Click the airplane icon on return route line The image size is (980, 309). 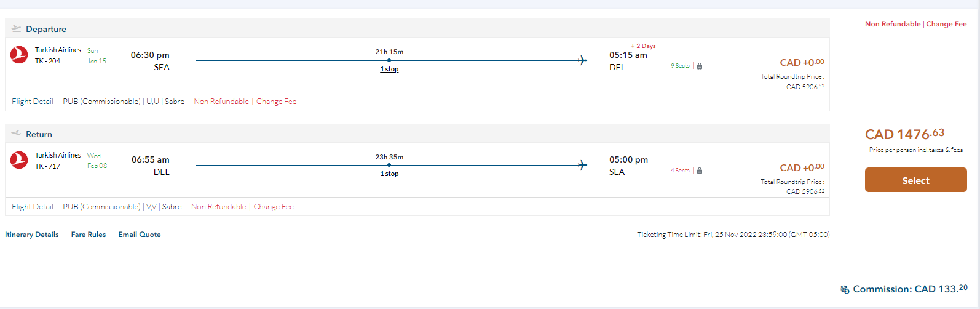pos(582,165)
